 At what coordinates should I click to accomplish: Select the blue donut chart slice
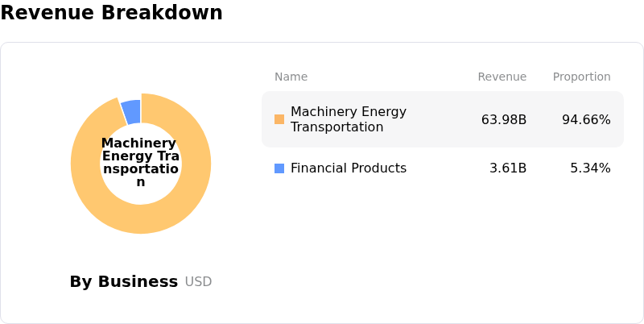(132, 111)
